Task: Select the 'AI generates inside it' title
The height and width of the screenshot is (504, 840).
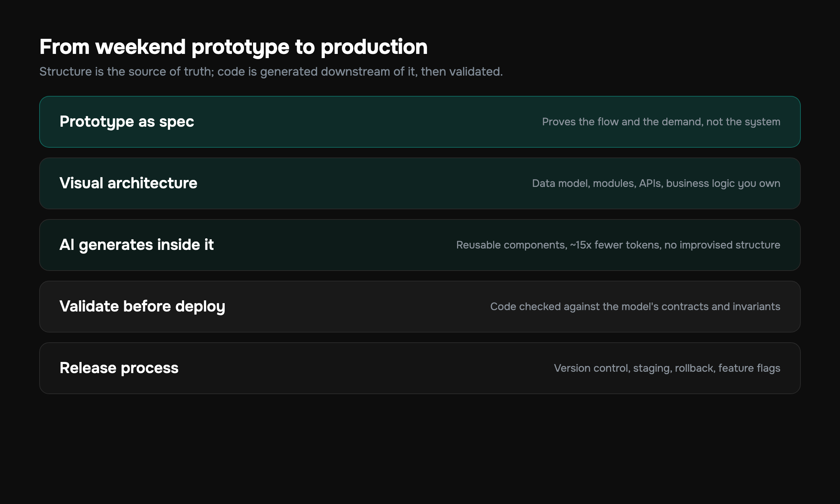Action: 136,245
